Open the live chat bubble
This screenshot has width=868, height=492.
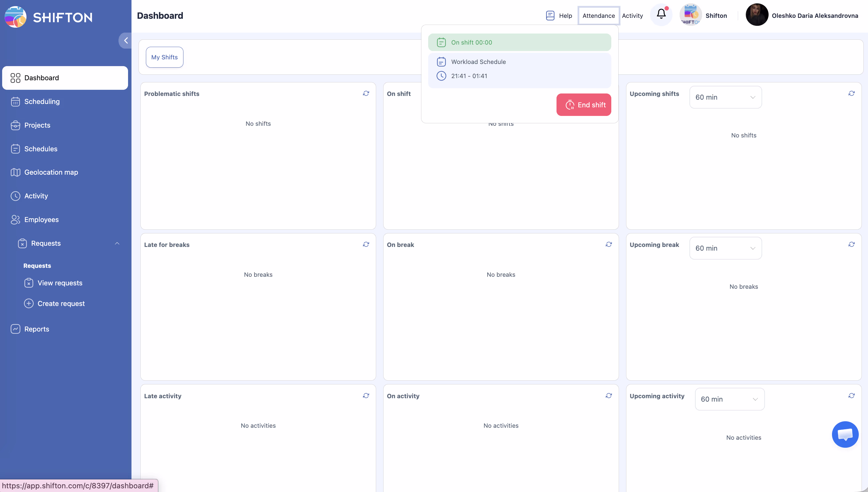pyautogui.click(x=845, y=434)
